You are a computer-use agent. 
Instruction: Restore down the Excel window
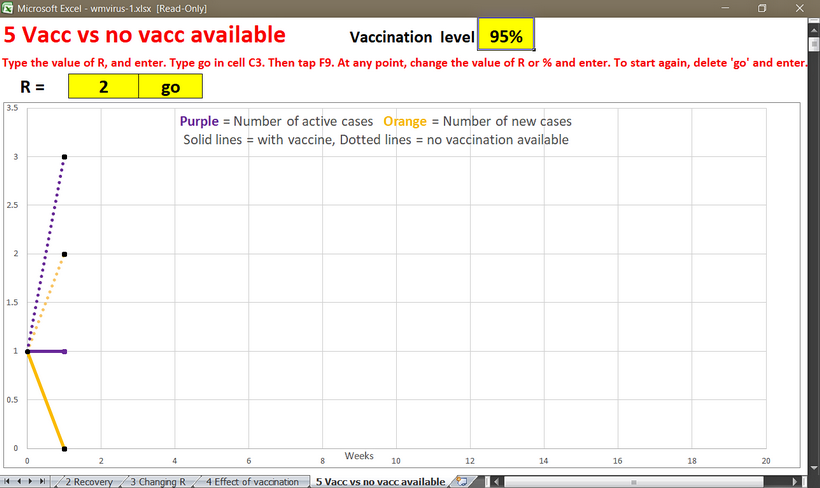pyautogui.click(x=762, y=8)
